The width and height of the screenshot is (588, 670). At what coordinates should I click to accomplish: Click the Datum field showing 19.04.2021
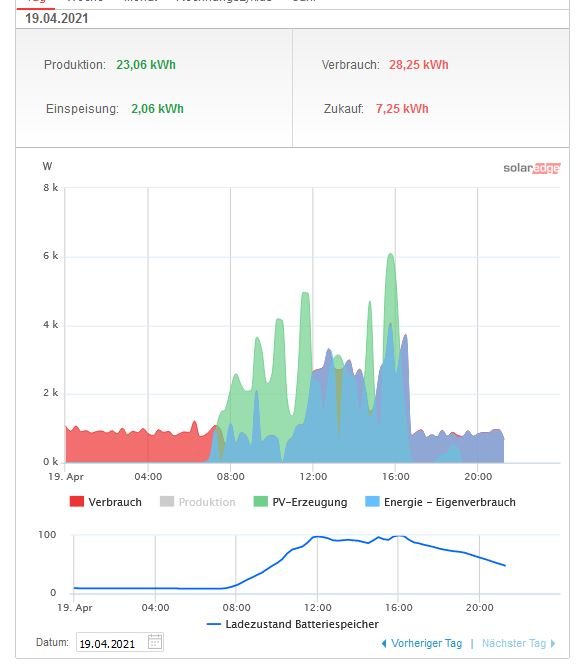tap(120, 642)
